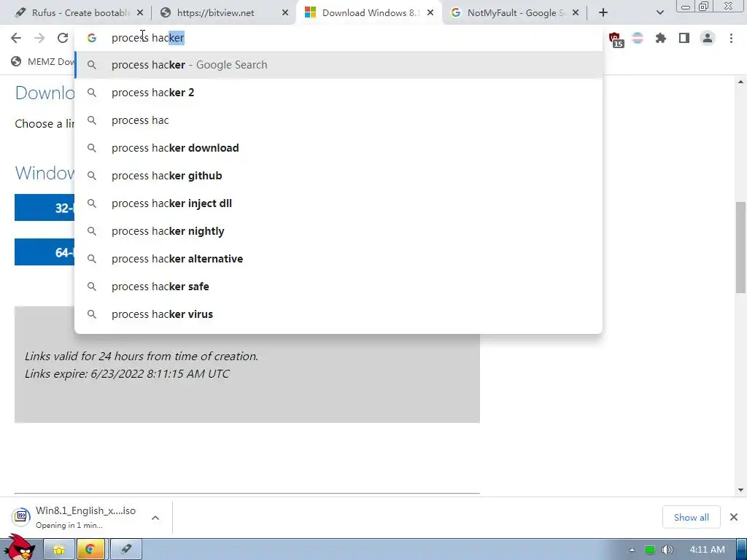Click the forward navigation arrow
Viewport: 747px width, 560px height.
pos(39,38)
